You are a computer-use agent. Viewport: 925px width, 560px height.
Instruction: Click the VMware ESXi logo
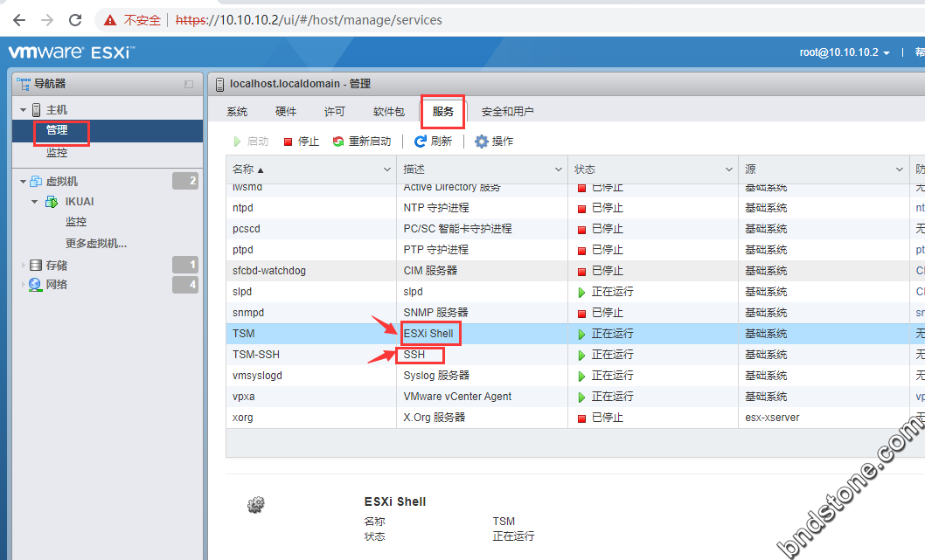[x=71, y=52]
